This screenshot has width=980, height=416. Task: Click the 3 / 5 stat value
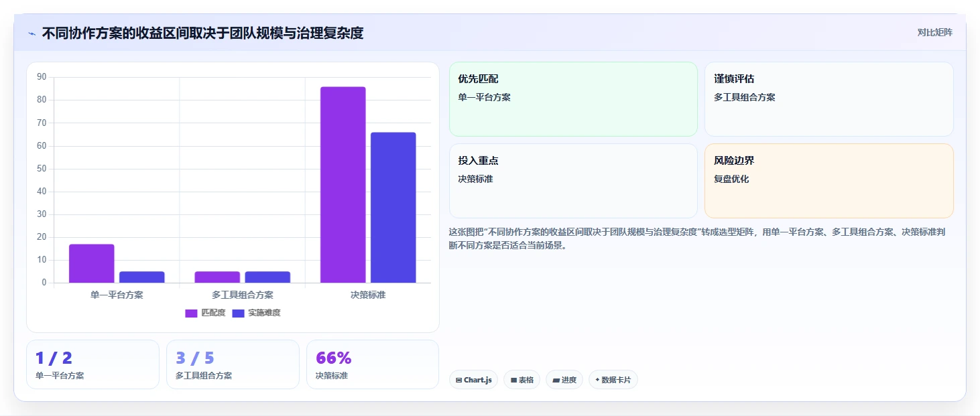(195, 358)
